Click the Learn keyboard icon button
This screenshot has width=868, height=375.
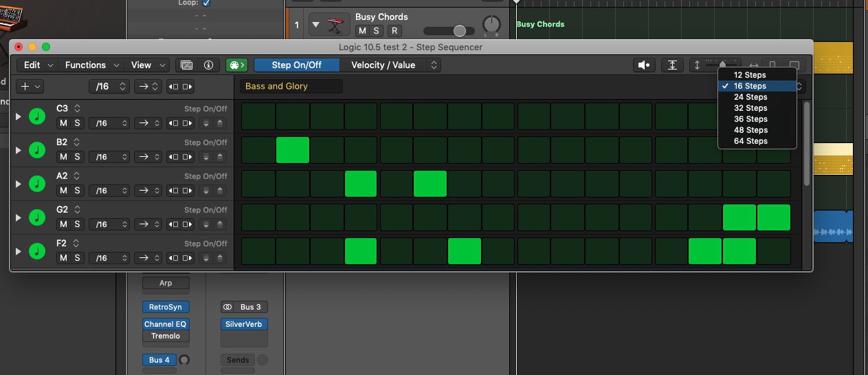(186, 65)
